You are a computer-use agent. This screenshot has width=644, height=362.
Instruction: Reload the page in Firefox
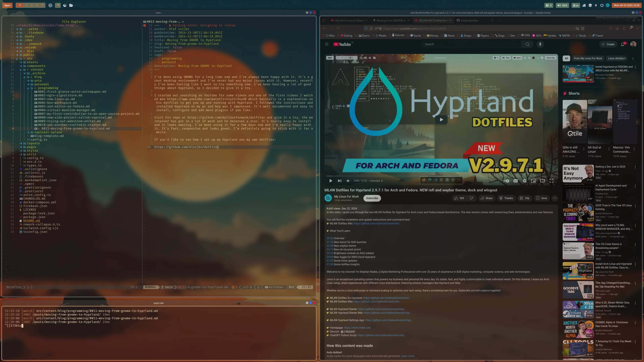pos(338,28)
